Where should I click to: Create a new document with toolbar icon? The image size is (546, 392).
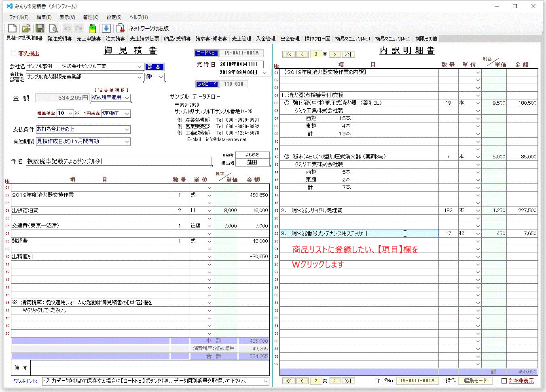pos(13,28)
